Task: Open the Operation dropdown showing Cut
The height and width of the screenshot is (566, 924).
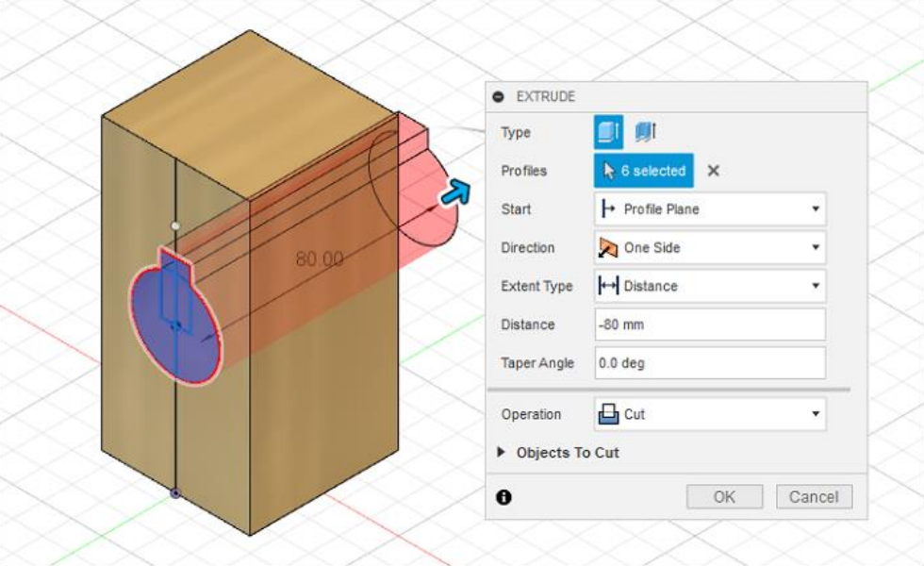Action: click(x=710, y=414)
